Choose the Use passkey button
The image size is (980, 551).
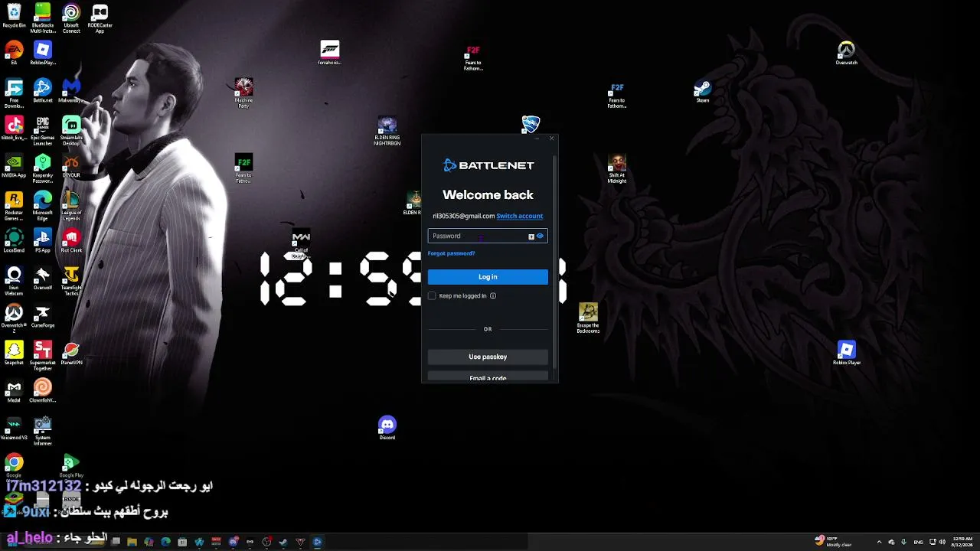[x=488, y=357]
